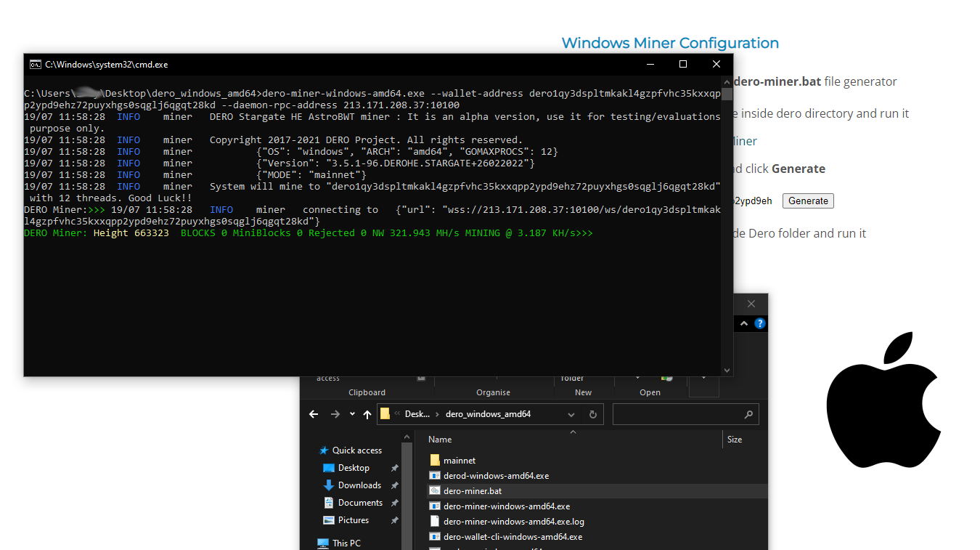Click the mainnet folder icon
980x550 pixels.
pyautogui.click(x=435, y=461)
